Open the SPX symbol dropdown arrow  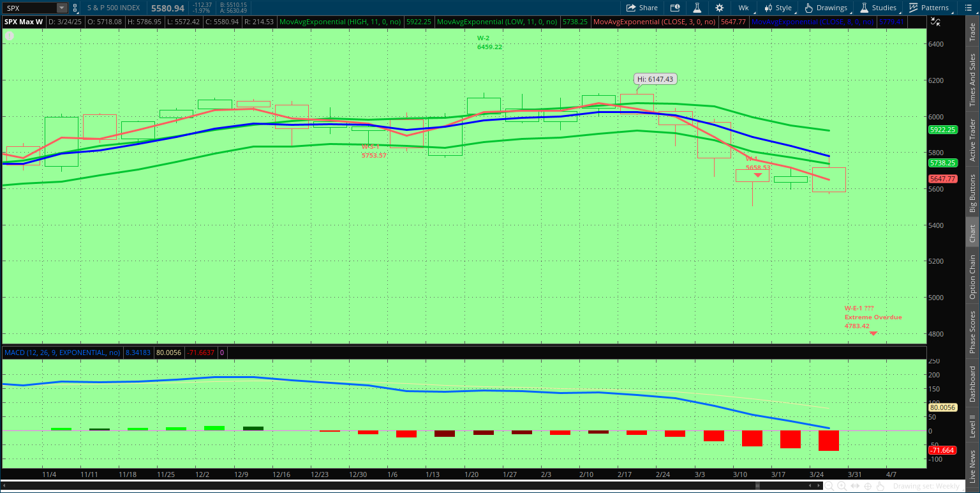coord(61,8)
